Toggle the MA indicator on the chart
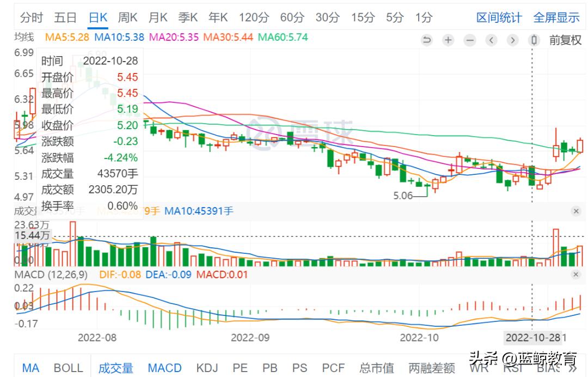The image size is (588, 377). (x=30, y=368)
